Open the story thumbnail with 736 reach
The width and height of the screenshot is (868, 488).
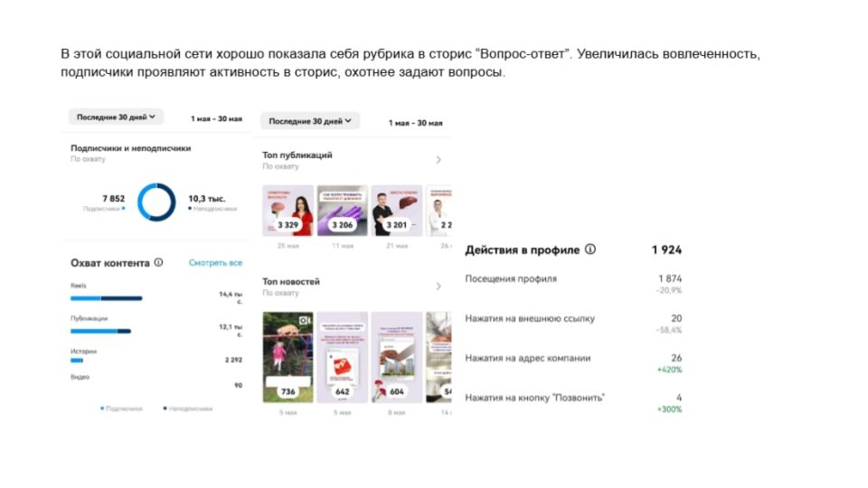tap(288, 358)
